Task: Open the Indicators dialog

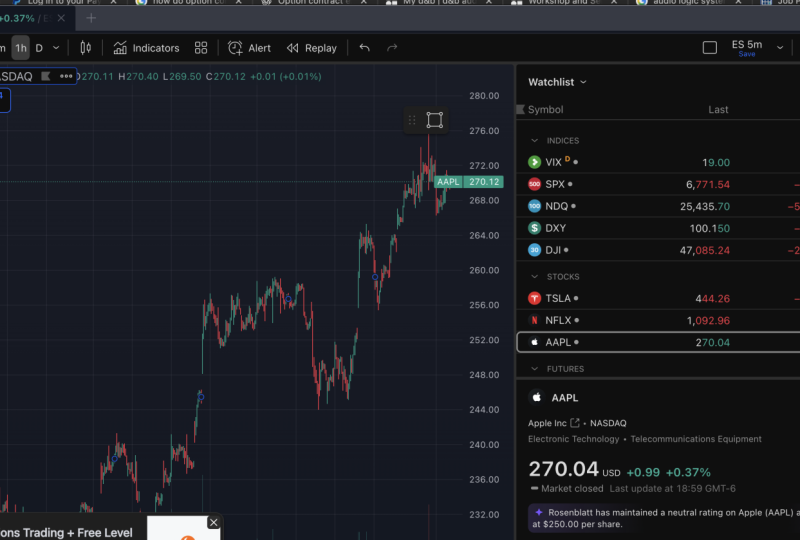Action: tap(146, 48)
